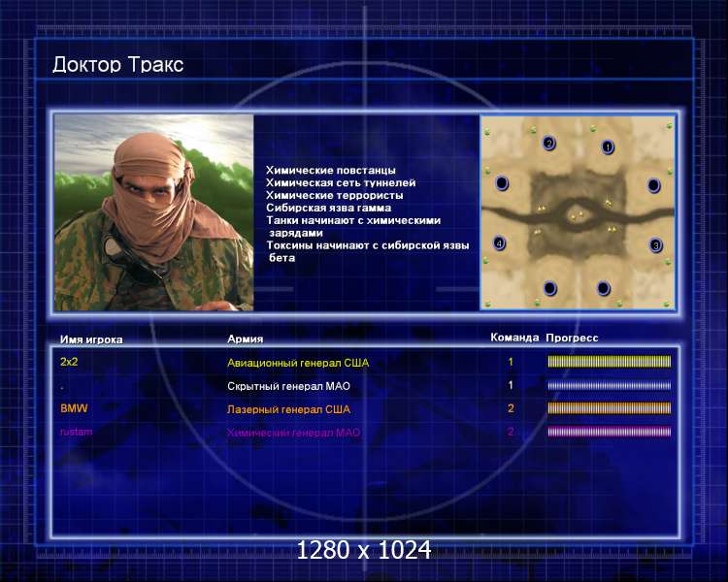Click the Армия column header

pyautogui.click(x=246, y=339)
